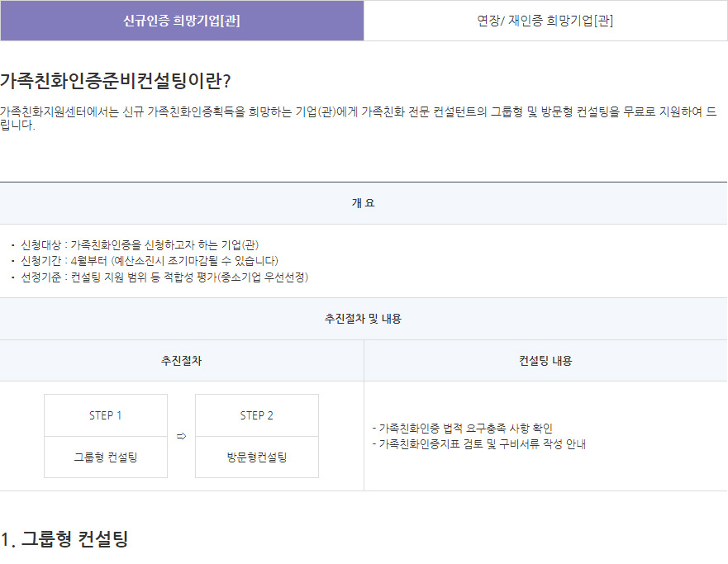Viewport: 728px width, 564px height.
Task: Click the 개 요 table header
Action: [364, 203]
